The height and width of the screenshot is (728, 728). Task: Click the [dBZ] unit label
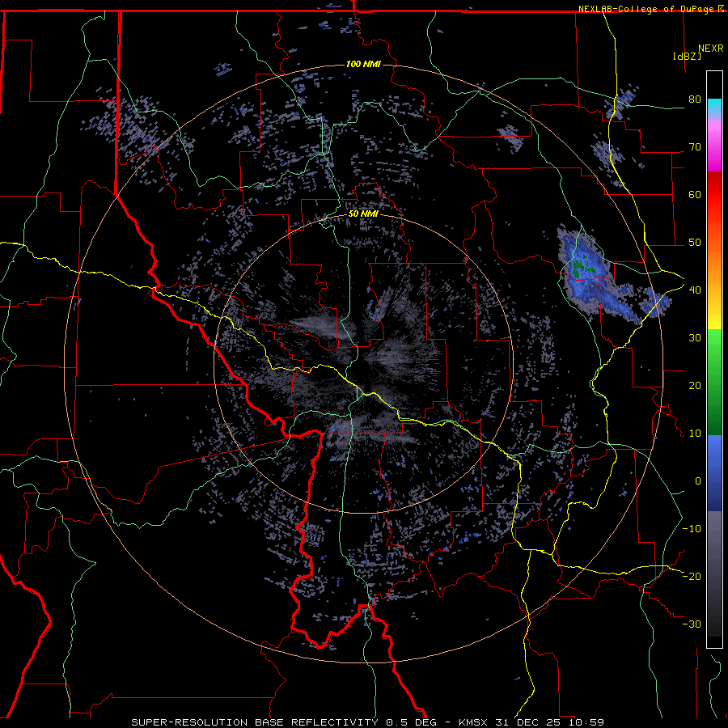tap(687, 56)
